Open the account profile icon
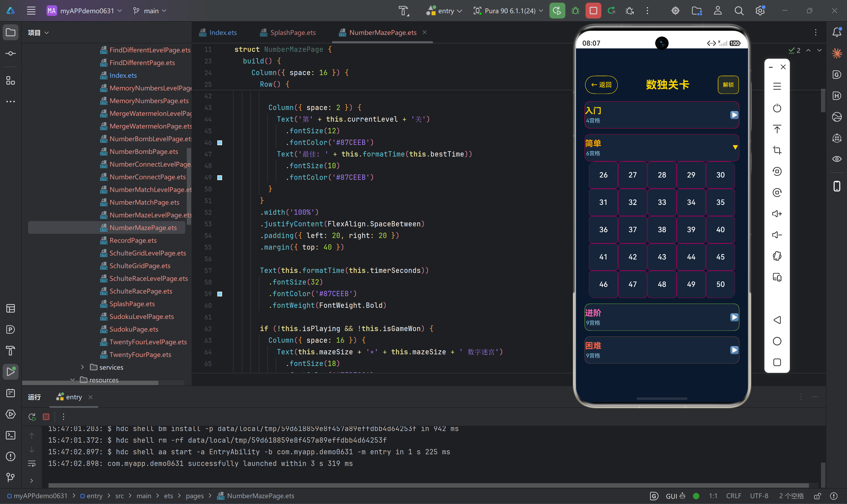 click(718, 11)
